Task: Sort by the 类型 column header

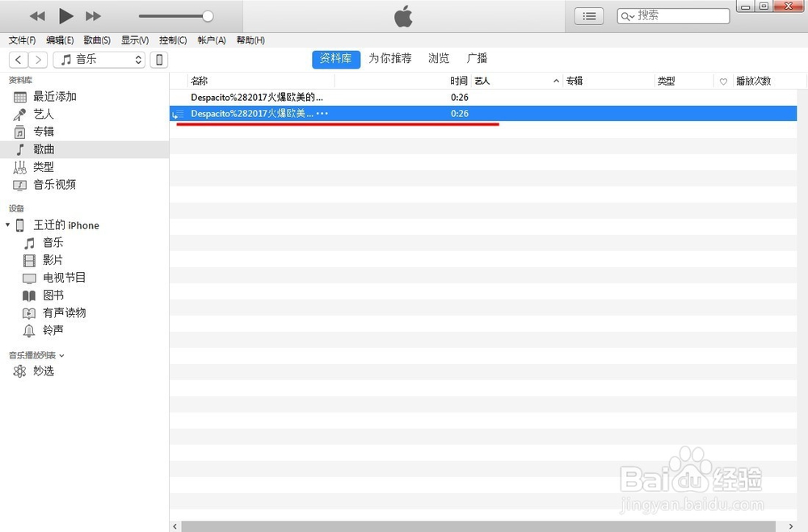Action: (666, 81)
